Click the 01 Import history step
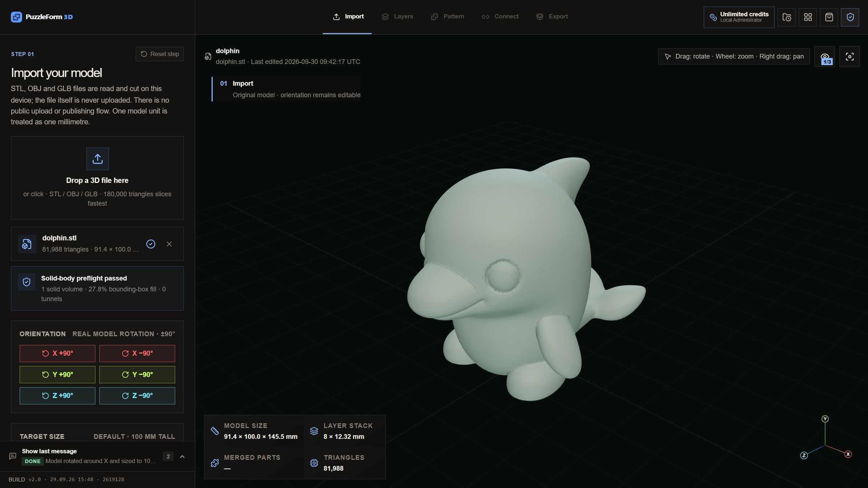868x488 pixels. pos(286,89)
